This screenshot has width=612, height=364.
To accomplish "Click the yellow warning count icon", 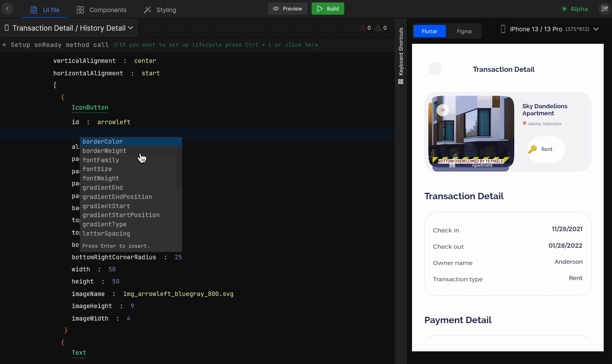I will [378, 28].
